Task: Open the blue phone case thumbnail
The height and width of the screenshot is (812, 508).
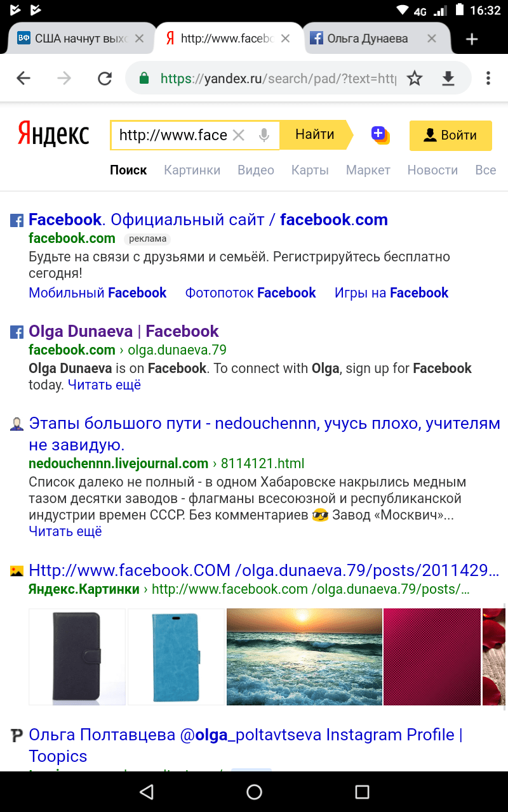Action: click(x=177, y=657)
